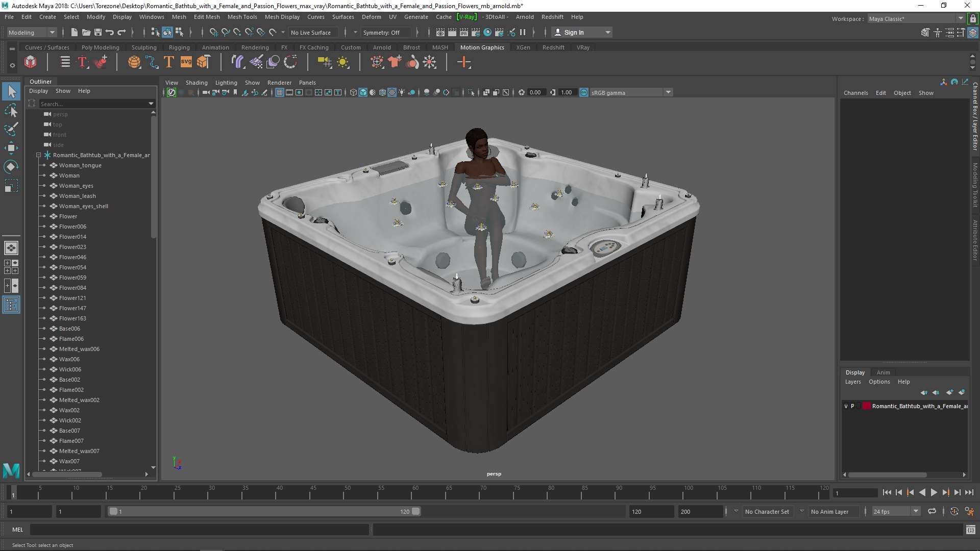Open animation preferences running-man icon
Image resolution: width=980 pixels, height=551 pixels.
pyautogui.click(x=969, y=511)
